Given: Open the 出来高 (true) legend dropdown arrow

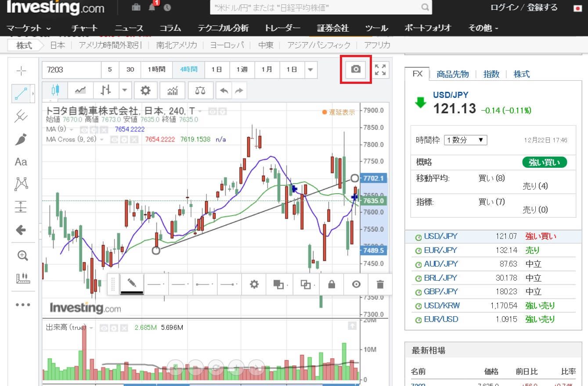Looking at the screenshot, I should coord(91,328).
